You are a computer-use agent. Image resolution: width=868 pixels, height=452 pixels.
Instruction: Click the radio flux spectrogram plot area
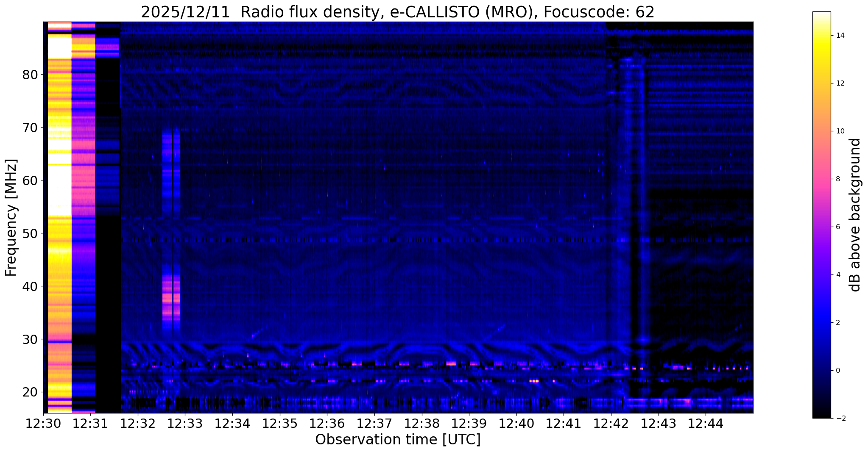pyautogui.click(x=398, y=217)
